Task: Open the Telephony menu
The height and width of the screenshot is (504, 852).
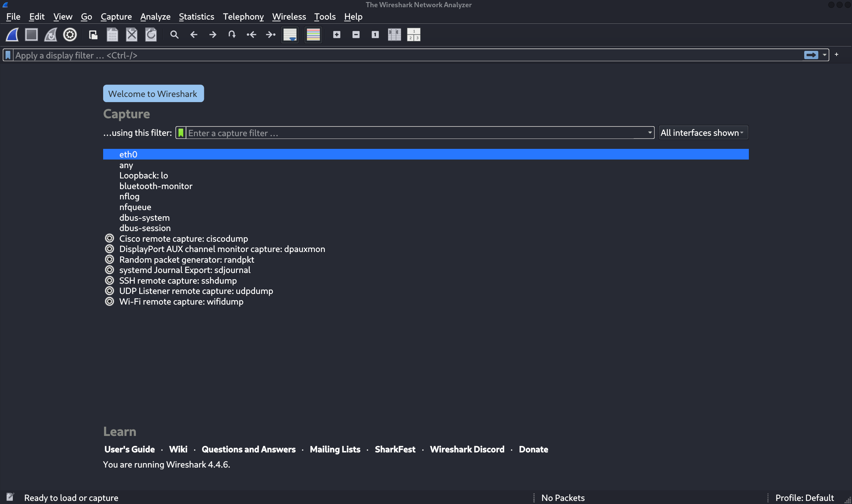Action: 243,17
